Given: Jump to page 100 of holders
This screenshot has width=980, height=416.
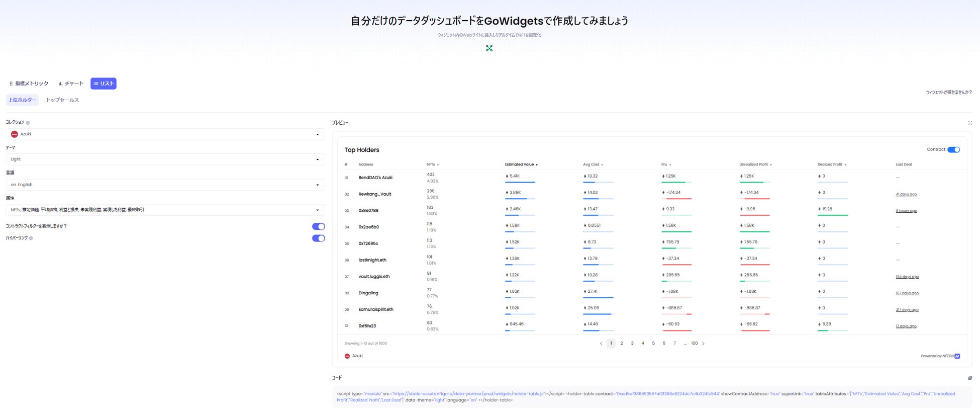Looking at the screenshot, I should click(x=695, y=344).
